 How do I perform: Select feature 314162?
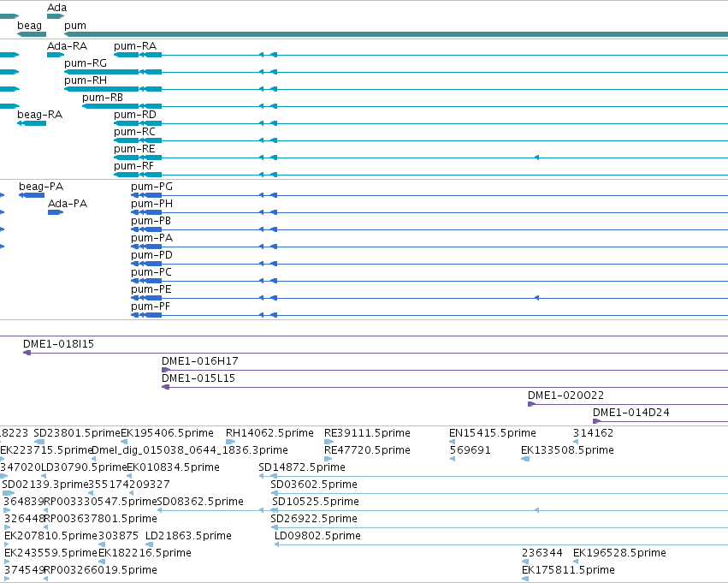pos(594,433)
